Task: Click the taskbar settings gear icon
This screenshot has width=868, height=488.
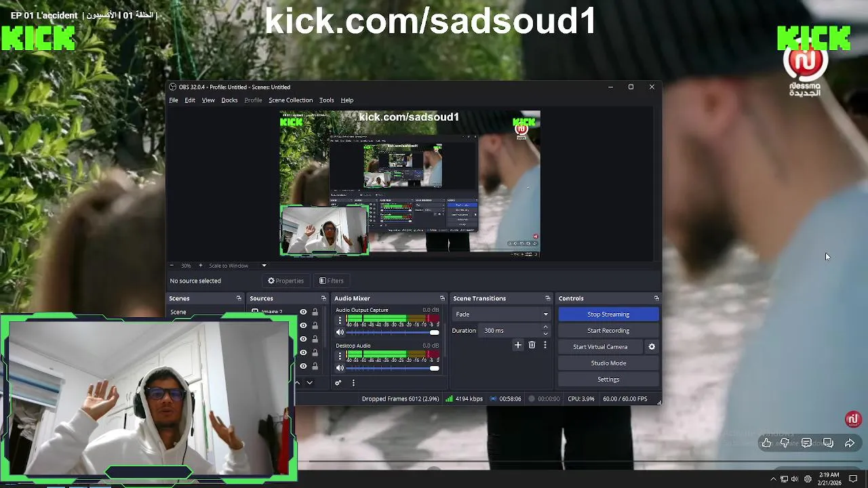Action: tap(808, 479)
